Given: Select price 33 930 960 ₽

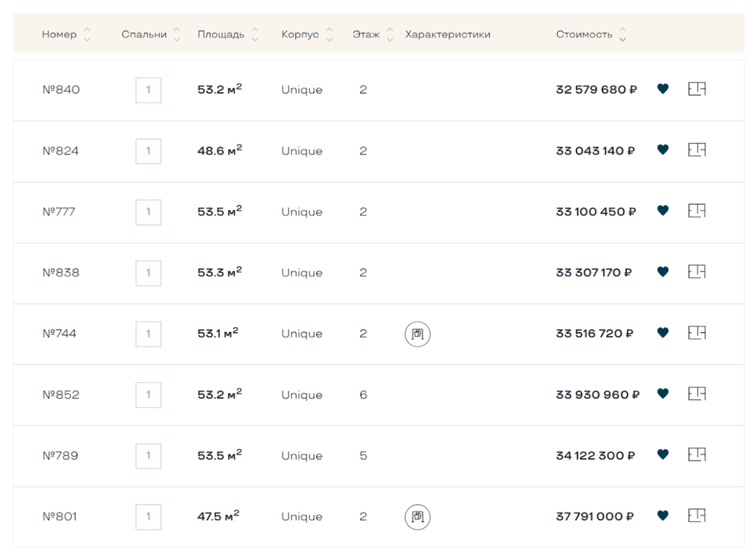Looking at the screenshot, I should click(598, 394).
